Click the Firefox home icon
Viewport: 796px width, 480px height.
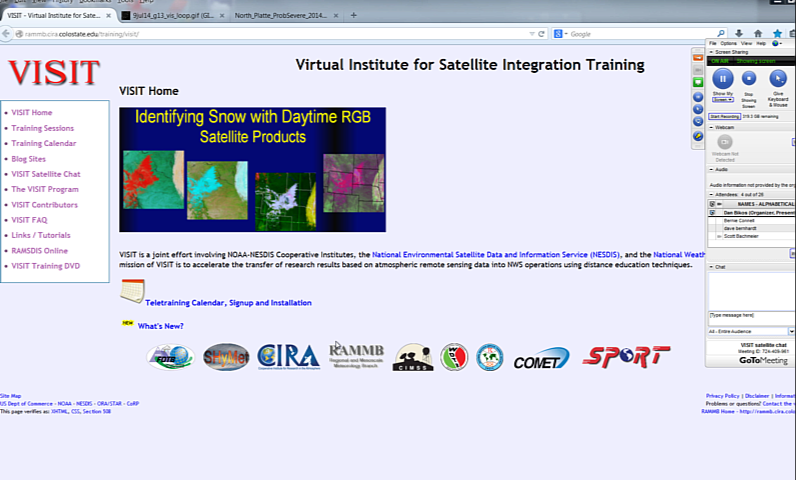point(757,33)
